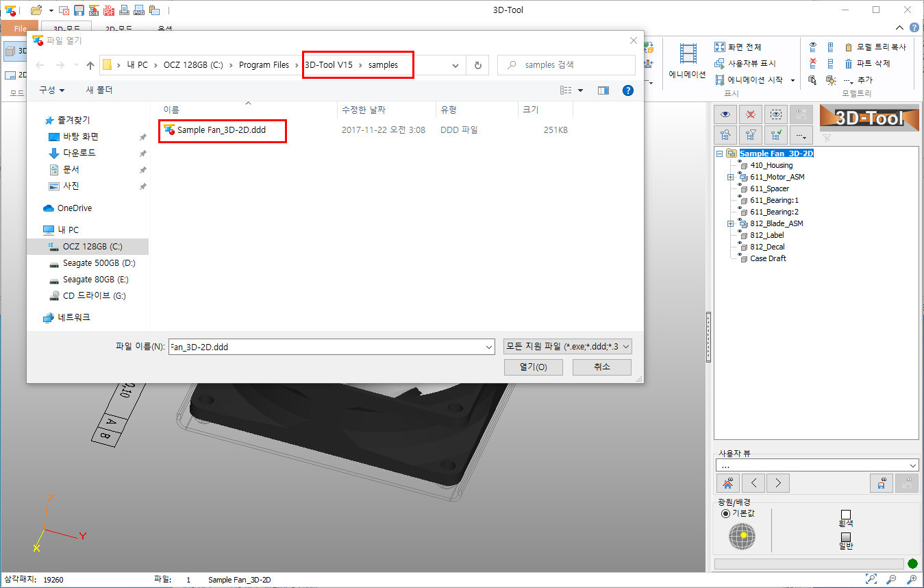Publish 3D PDF toolbar icon

pos(109,10)
